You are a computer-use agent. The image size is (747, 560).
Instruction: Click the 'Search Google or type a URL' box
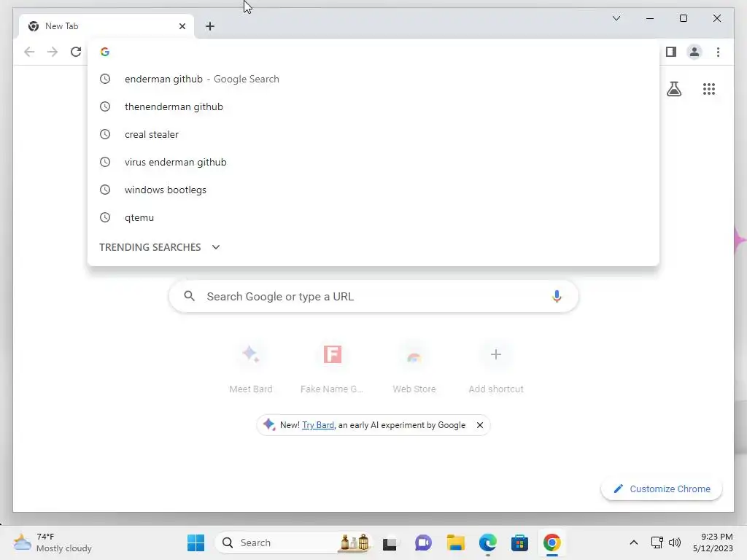[373, 296]
